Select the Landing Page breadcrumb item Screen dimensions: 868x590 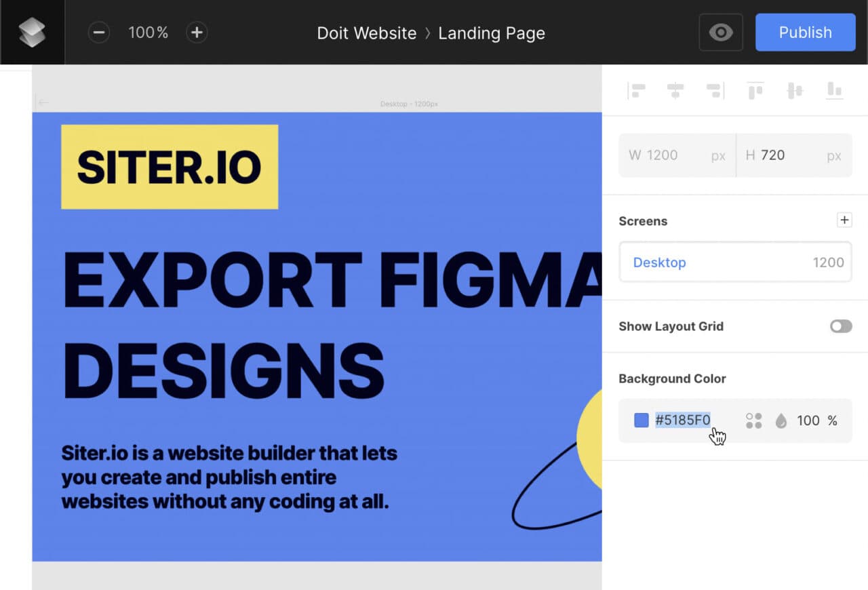pos(492,33)
